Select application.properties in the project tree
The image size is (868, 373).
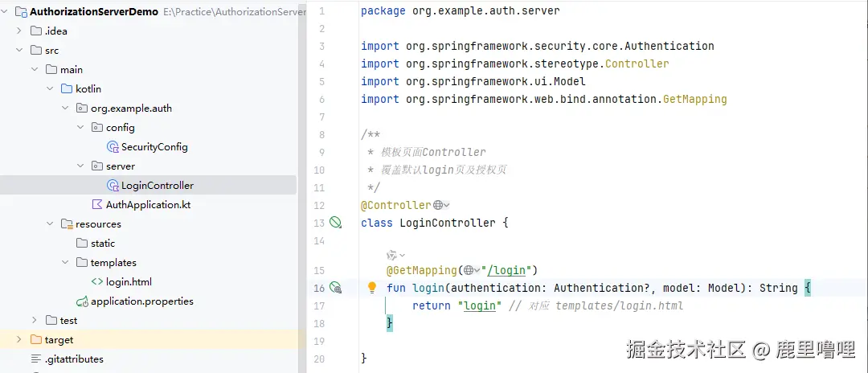coord(142,301)
